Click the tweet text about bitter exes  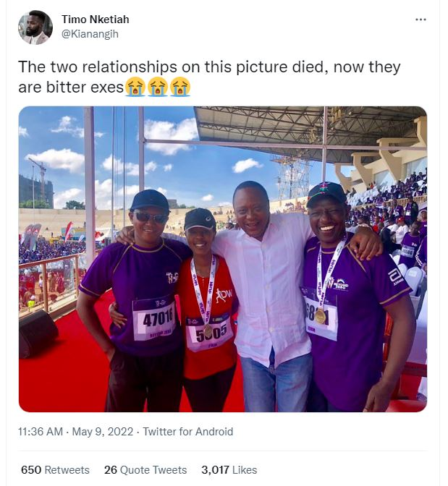point(209,77)
